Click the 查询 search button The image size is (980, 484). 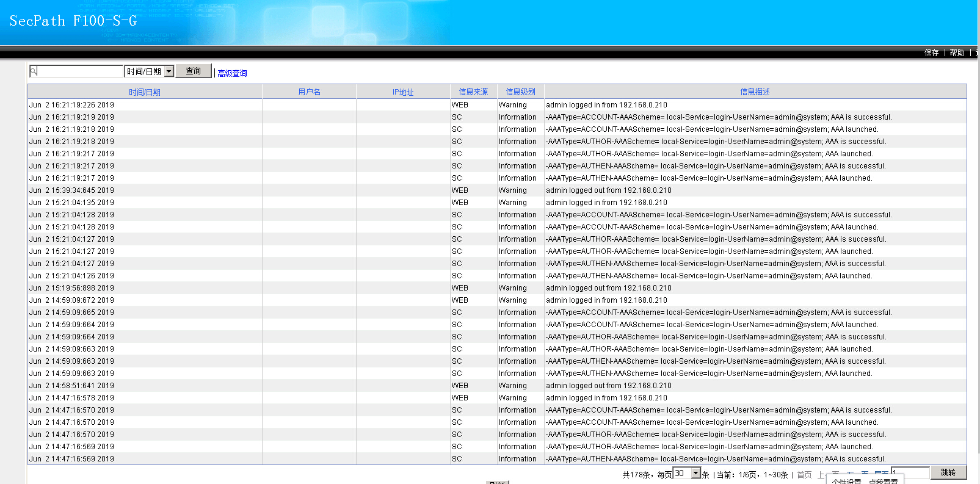point(194,71)
